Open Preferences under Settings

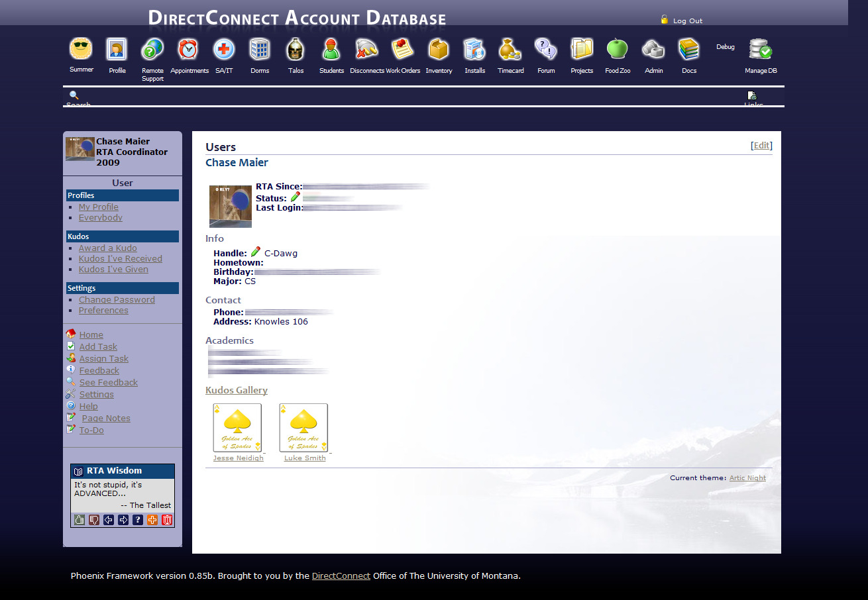click(103, 311)
